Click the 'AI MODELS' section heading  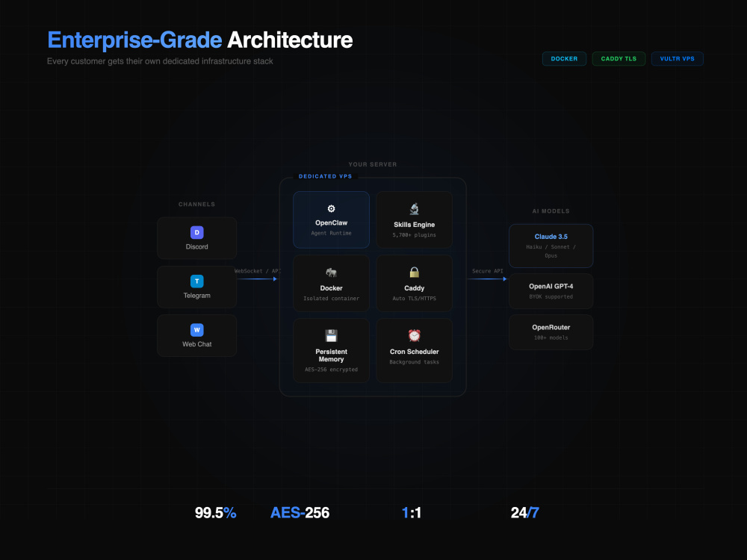(x=551, y=211)
